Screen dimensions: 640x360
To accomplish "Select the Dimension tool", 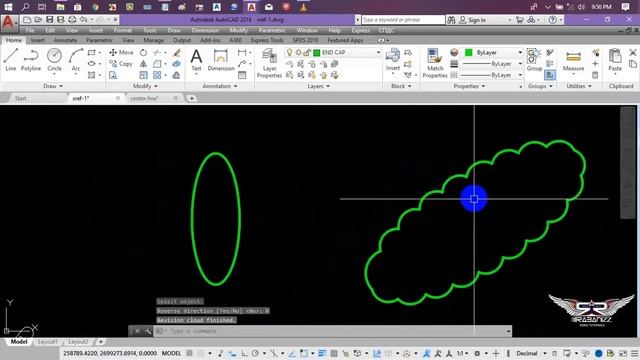I will [x=221, y=60].
